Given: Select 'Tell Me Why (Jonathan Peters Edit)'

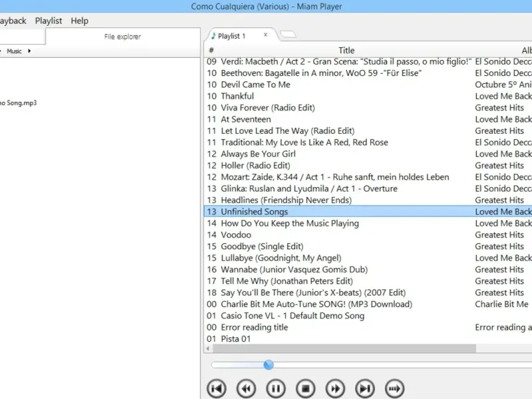Looking at the screenshot, I should point(368,281).
